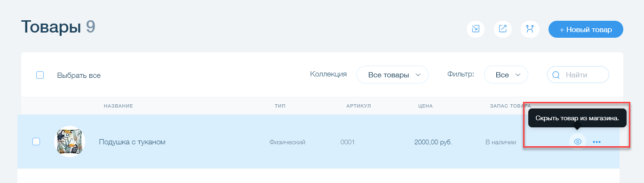Click chevron arrow in Все товары selector

[x=417, y=75]
